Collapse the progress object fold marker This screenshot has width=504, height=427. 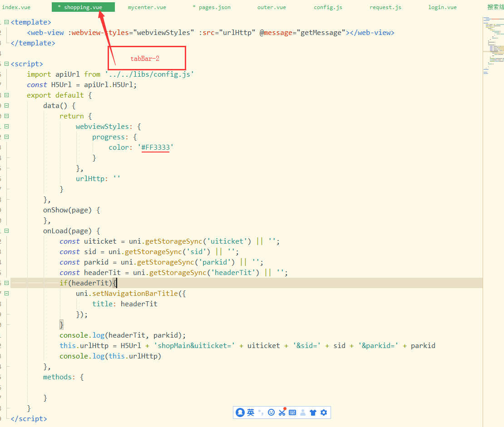point(6,137)
